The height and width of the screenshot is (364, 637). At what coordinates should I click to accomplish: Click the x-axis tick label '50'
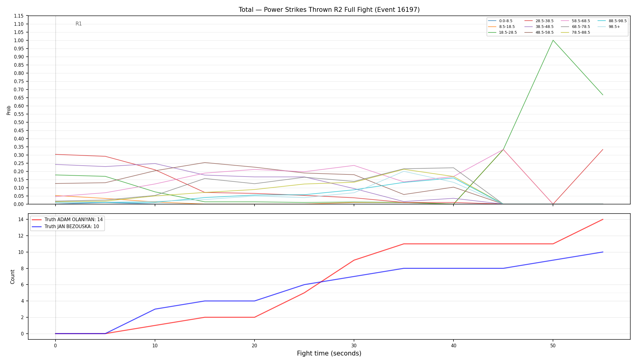tap(553, 346)
